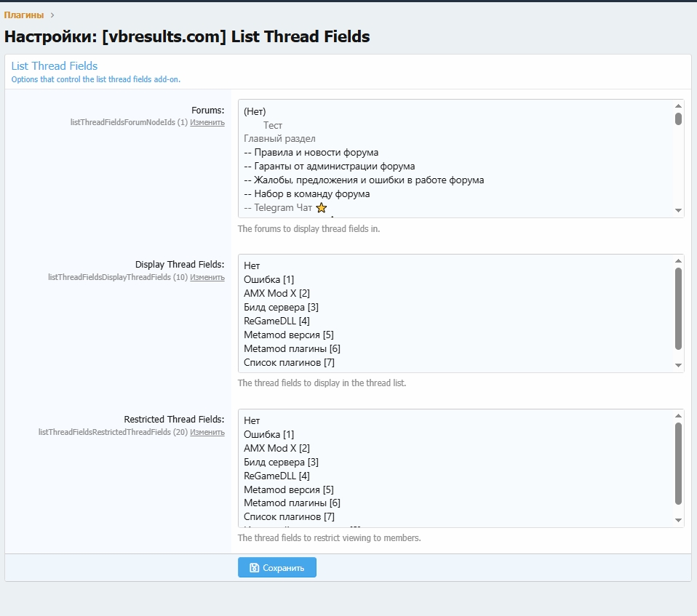697x616 pixels.
Task: Click up arrow of Restricted Thread Fields scrollbar
Action: pyautogui.click(x=678, y=415)
